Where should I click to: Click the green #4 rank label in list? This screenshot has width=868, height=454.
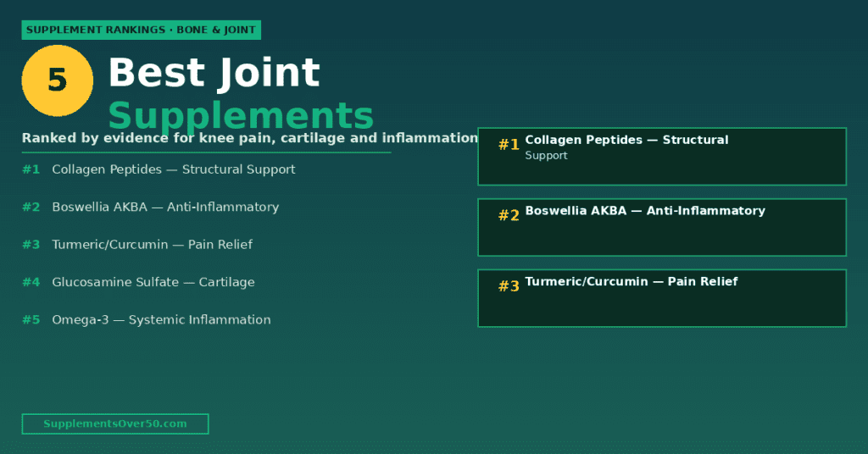click(x=31, y=282)
